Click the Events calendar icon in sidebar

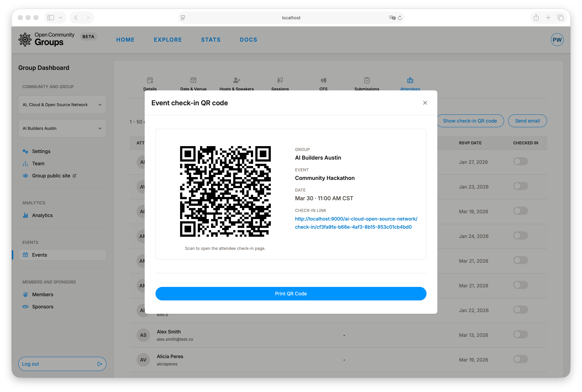[25, 255]
